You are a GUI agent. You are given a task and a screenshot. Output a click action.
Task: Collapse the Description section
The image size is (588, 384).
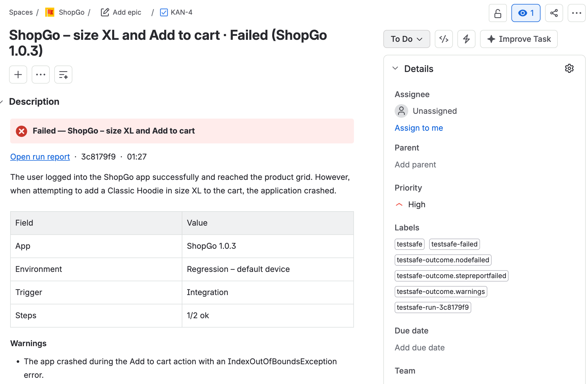click(1, 102)
